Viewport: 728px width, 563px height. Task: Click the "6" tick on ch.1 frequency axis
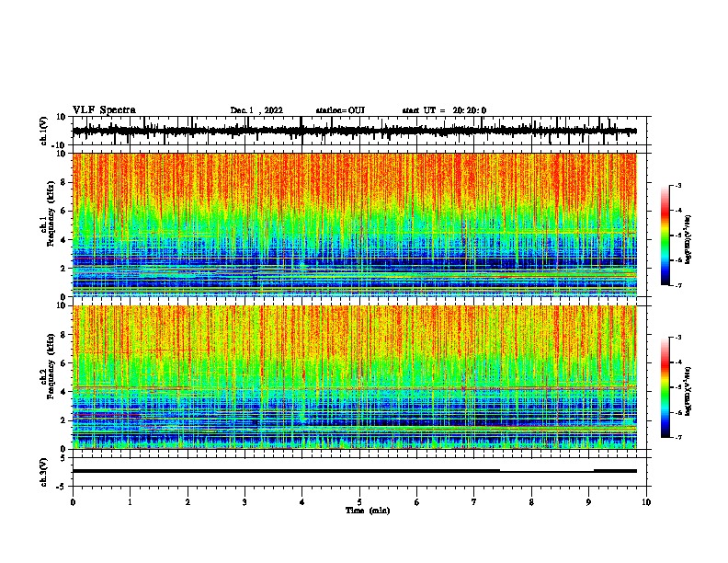tap(64, 212)
